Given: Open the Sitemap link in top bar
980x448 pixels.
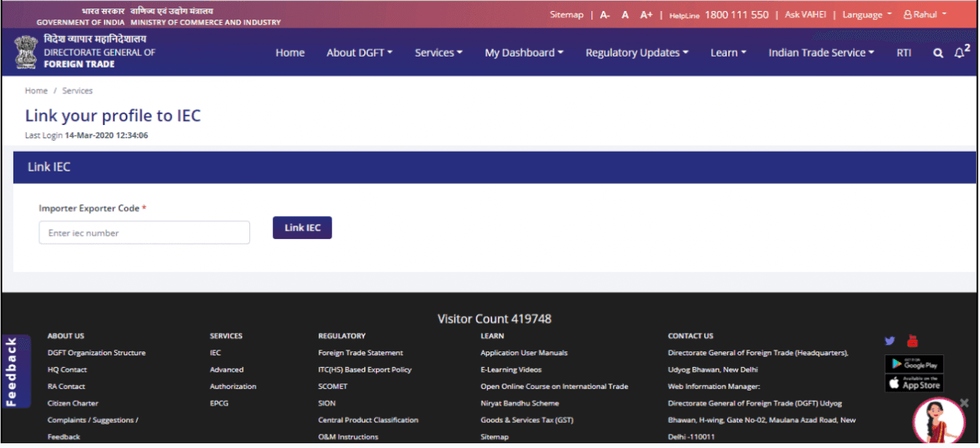Looking at the screenshot, I should coord(566,15).
